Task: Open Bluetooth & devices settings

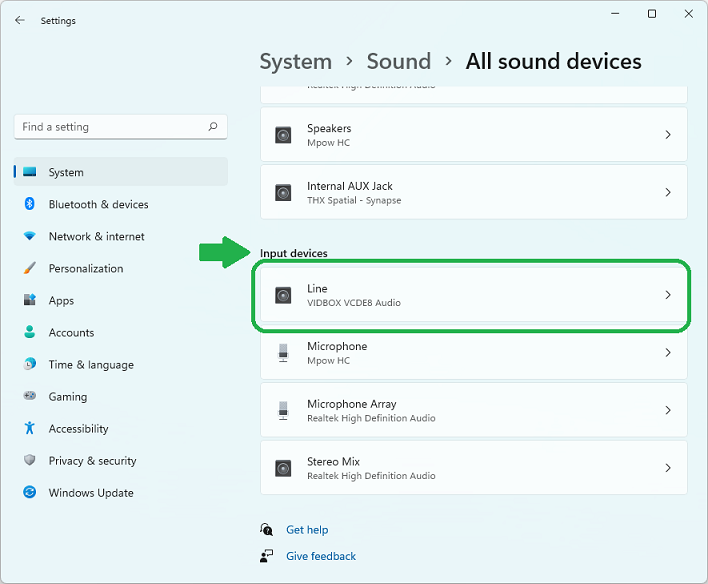Action: [121, 204]
